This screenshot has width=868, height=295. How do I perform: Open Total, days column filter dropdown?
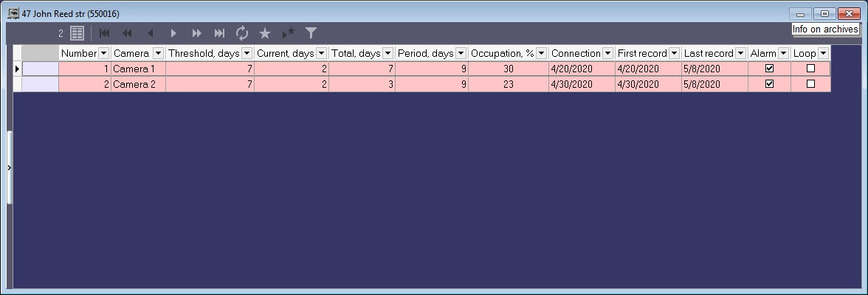pyautogui.click(x=387, y=53)
